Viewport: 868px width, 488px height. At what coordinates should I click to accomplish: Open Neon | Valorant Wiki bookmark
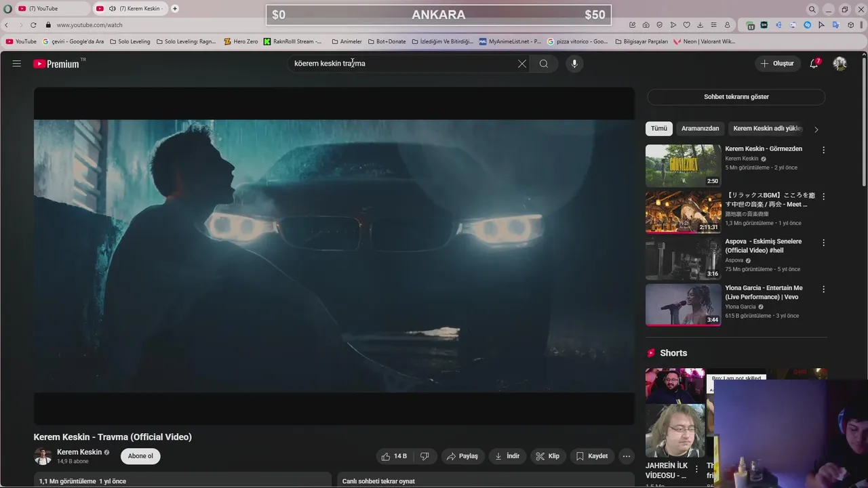click(704, 41)
